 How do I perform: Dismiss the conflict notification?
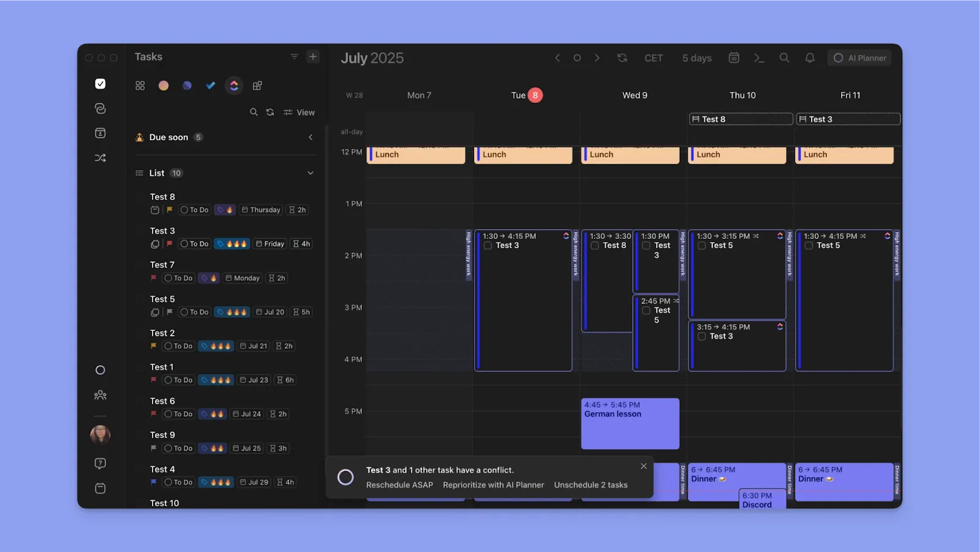tap(644, 466)
